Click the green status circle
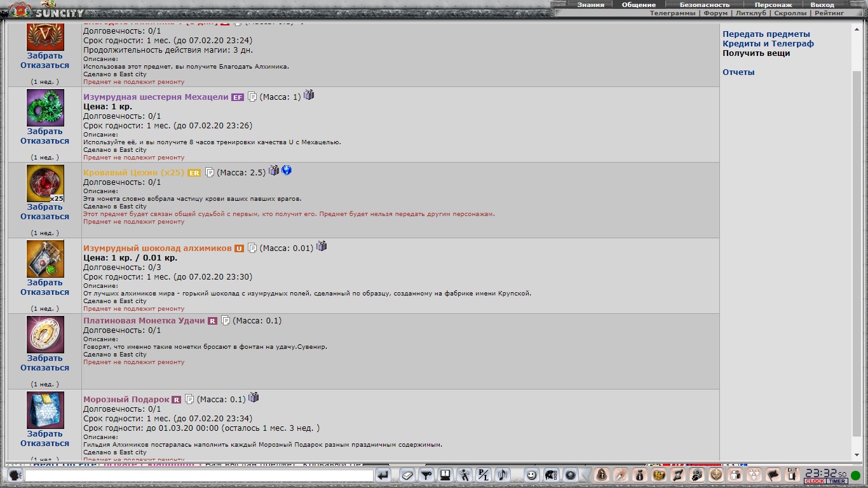The height and width of the screenshot is (488, 868). 855,475
